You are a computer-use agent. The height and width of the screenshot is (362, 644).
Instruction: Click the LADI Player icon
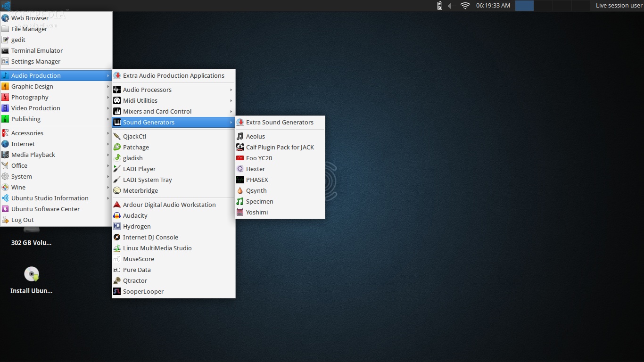[117, 169]
